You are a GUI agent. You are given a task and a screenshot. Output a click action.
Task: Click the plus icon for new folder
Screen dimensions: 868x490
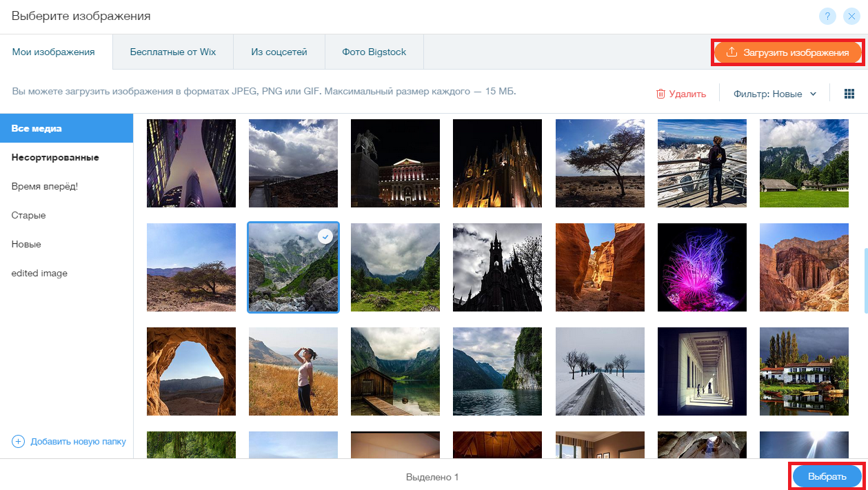(x=19, y=441)
